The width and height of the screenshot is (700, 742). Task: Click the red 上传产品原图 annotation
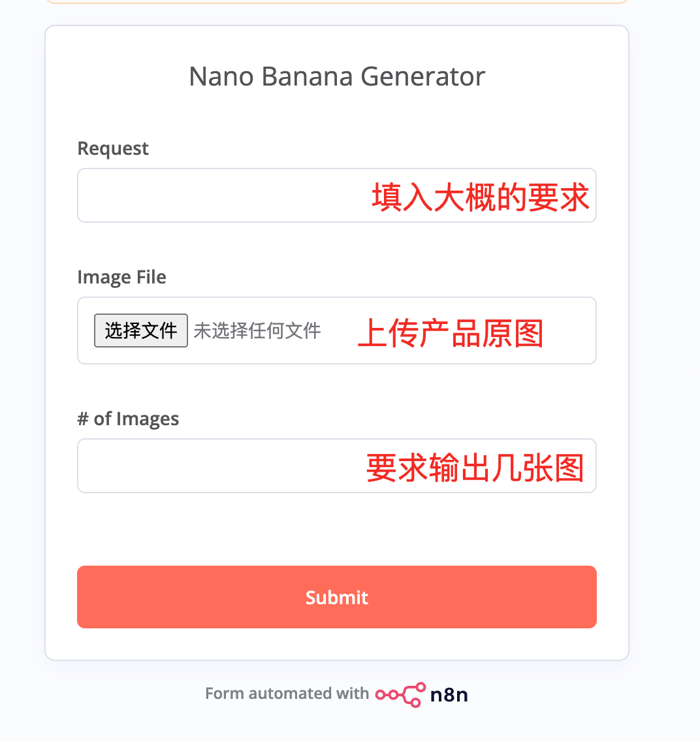tap(451, 333)
